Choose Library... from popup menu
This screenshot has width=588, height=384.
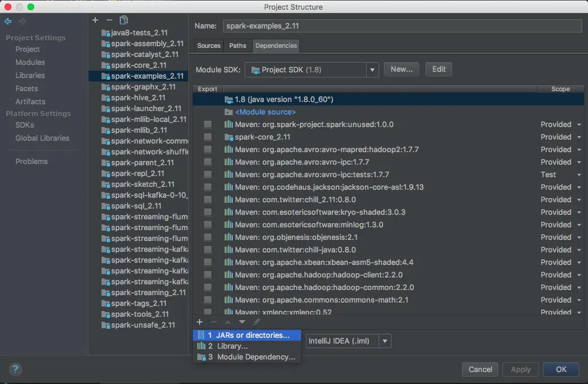[247, 346]
